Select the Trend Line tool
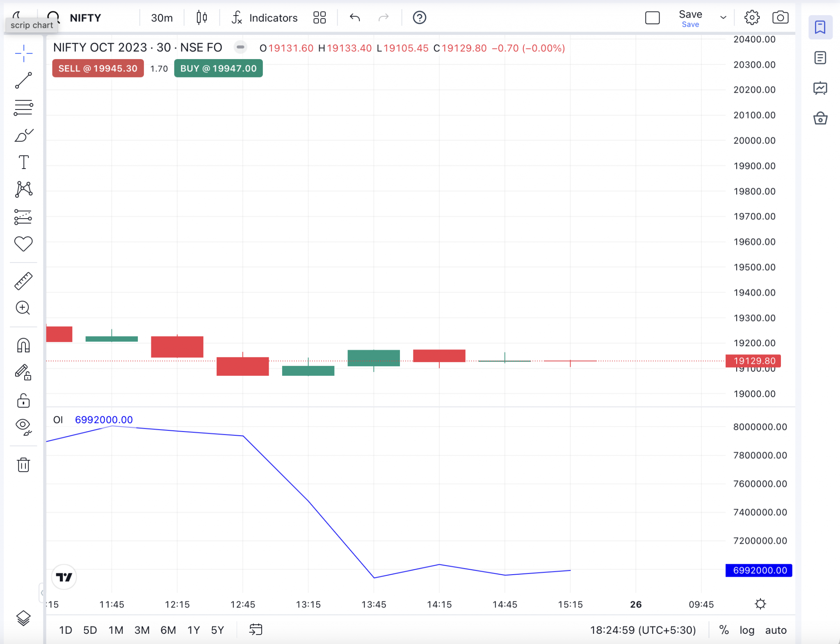Image resolution: width=840 pixels, height=644 pixels. (x=23, y=80)
